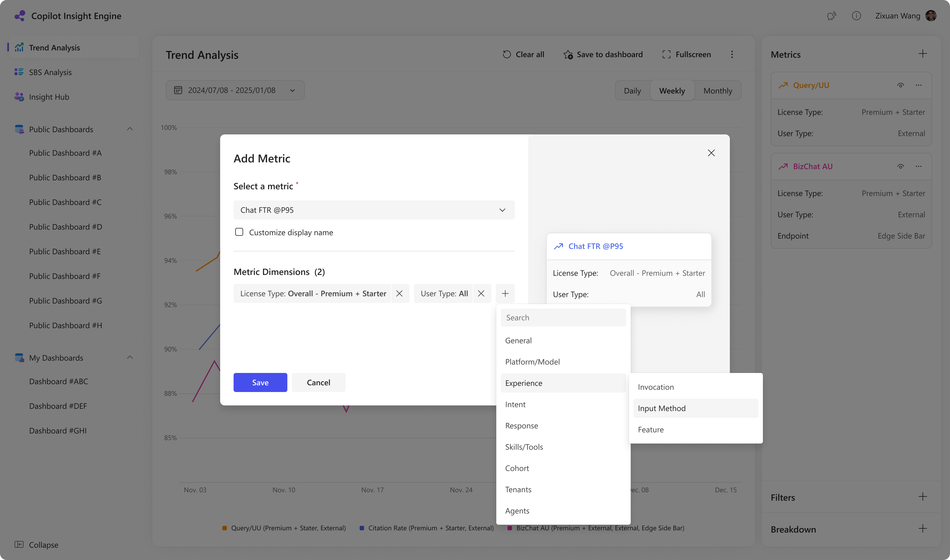
Task: Open the Chat FTR @P95 metric dropdown
Action: coord(374,210)
